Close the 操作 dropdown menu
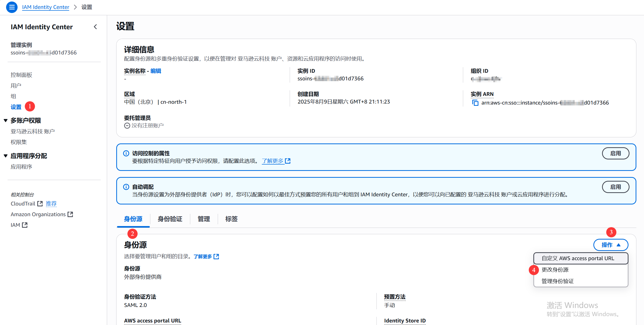This screenshot has height=325, width=644. click(610, 245)
